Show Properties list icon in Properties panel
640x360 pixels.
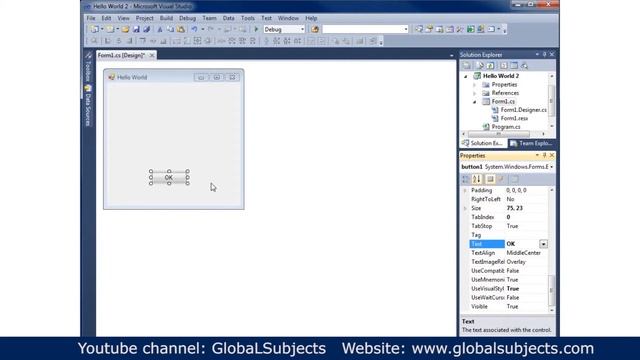(x=490, y=179)
